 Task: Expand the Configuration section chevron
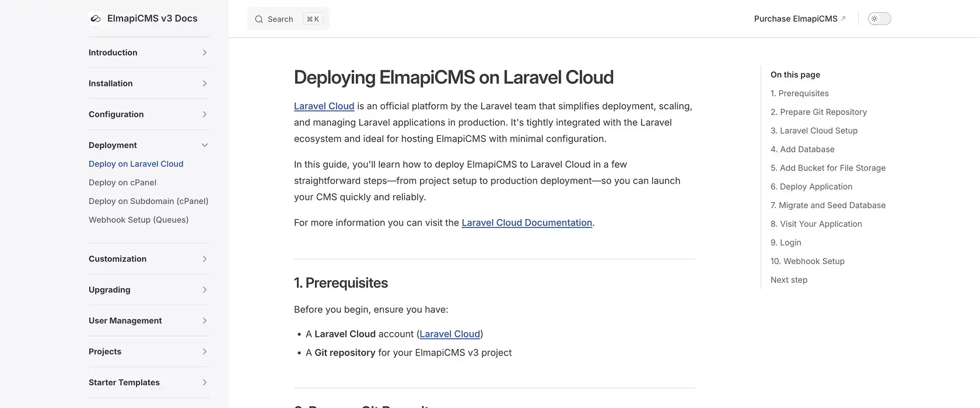pyautogui.click(x=205, y=114)
